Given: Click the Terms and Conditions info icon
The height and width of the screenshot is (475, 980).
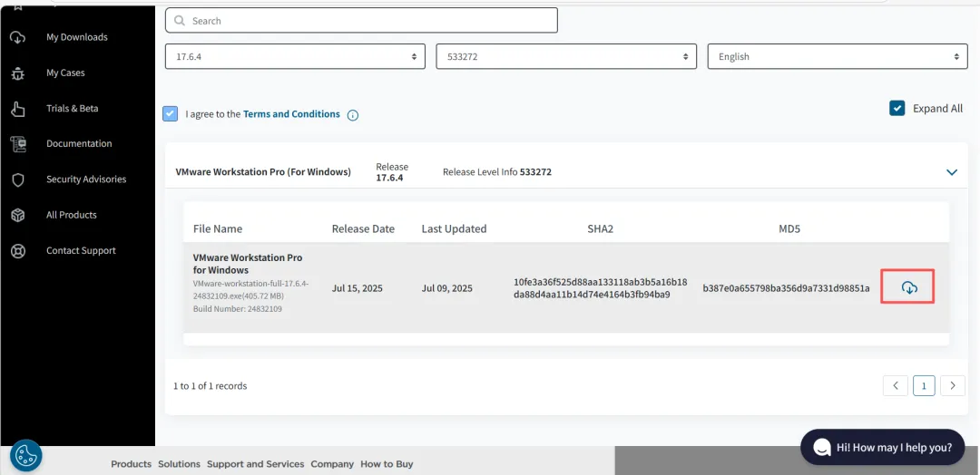Looking at the screenshot, I should [352, 115].
